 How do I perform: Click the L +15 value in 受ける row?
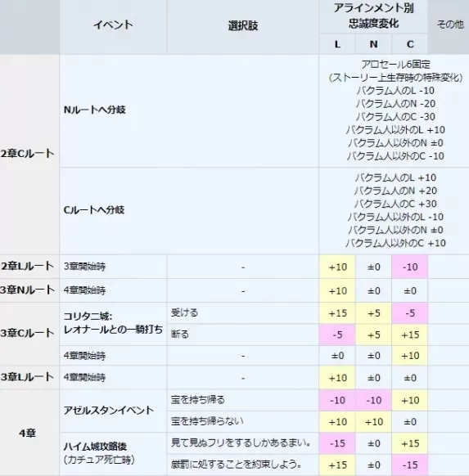point(337,313)
